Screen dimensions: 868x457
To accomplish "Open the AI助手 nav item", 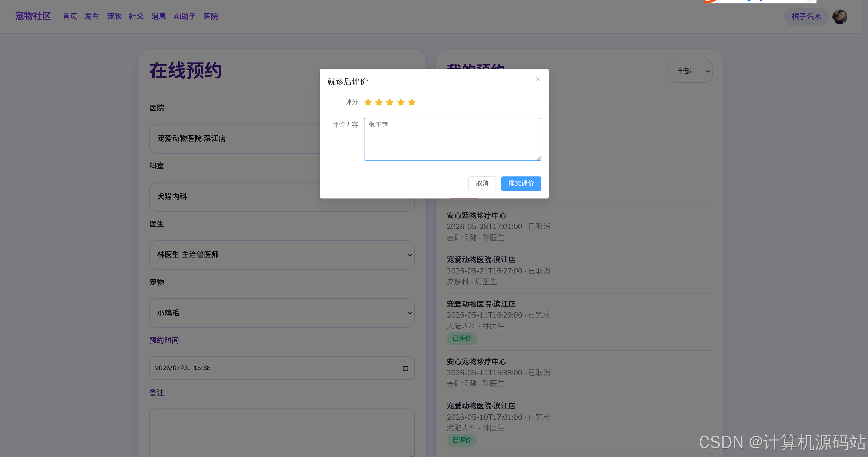I will 185,16.
